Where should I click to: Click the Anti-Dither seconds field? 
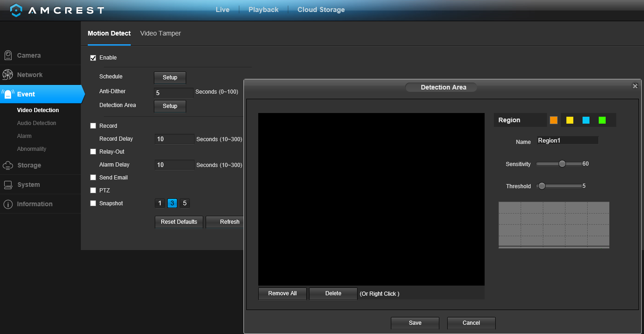click(174, 93)
